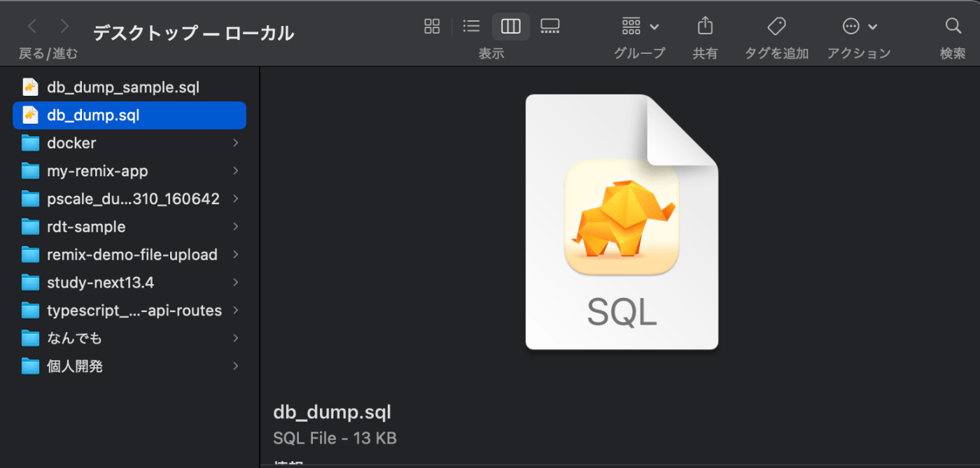980x468 pixels.
Task: Select db_dump.sql file icon in list
Action: [30, 115]
